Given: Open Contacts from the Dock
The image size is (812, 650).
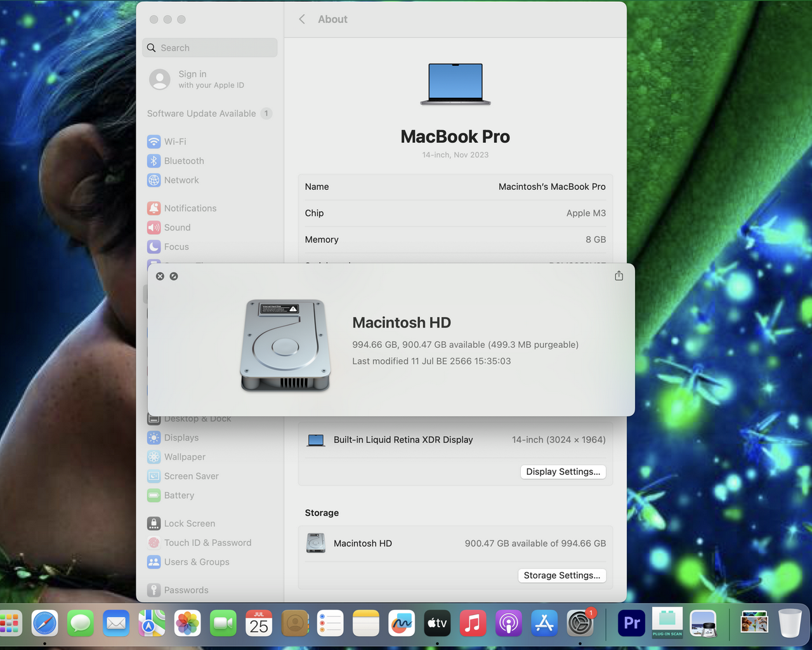Looking at the screenshot, I should click(294, 623).
